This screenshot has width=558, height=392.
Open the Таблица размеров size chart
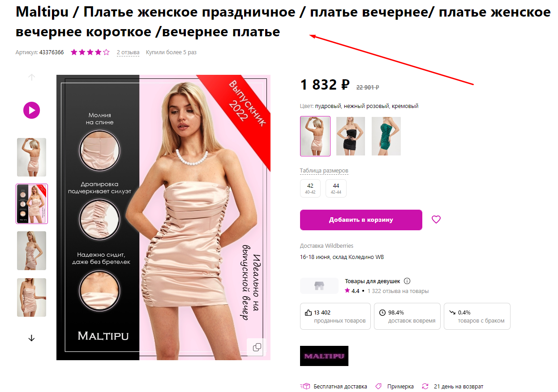coord(324,171)
